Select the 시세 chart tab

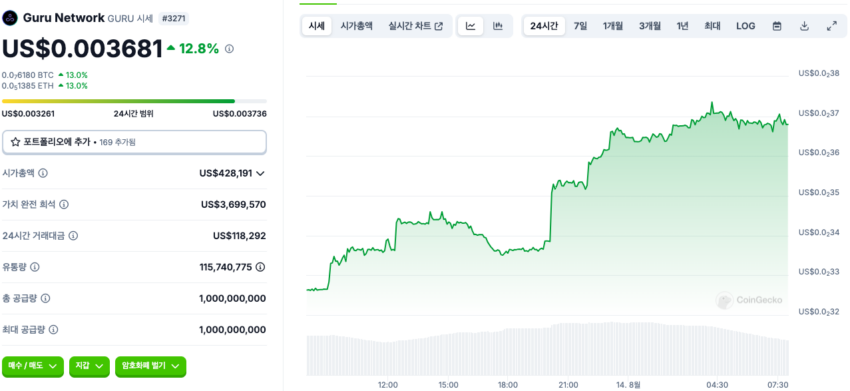pyautogui.click(x=317, y=26)
